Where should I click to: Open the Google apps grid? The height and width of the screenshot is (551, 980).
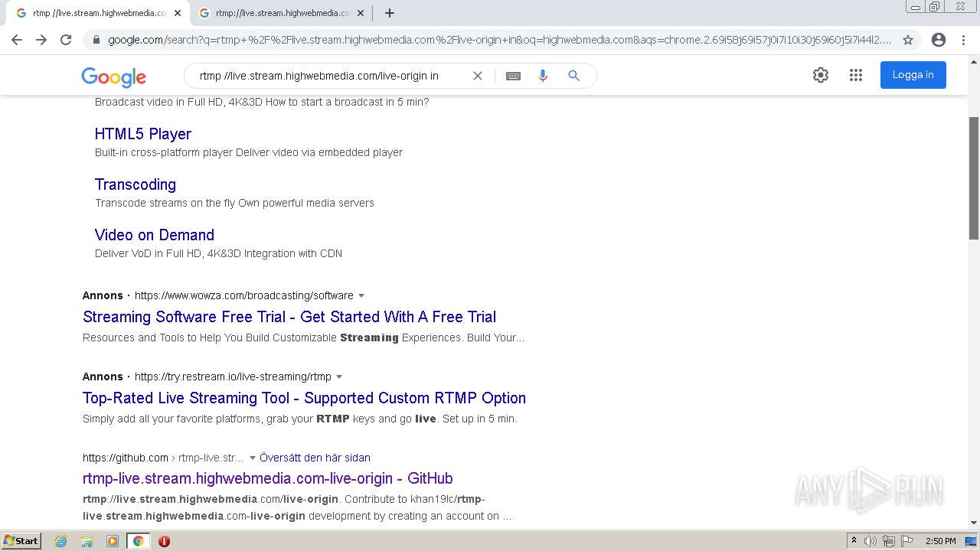click(x=856, y=75)
